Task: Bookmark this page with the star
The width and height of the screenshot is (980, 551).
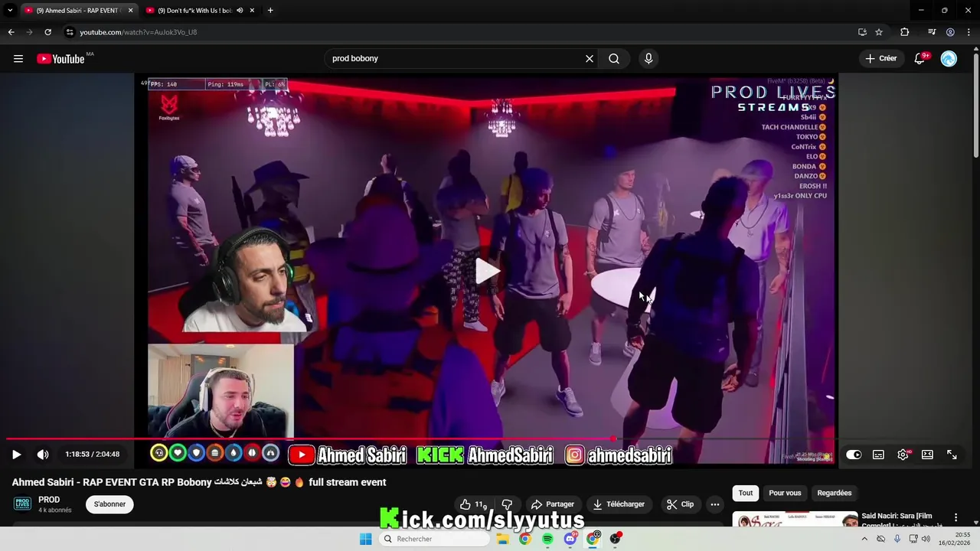Action: (879, 32)
